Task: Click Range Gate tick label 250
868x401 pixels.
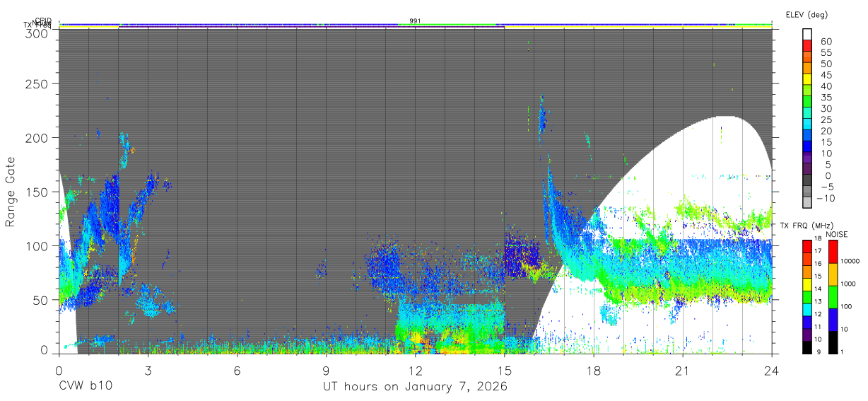Action: (38, 84)
